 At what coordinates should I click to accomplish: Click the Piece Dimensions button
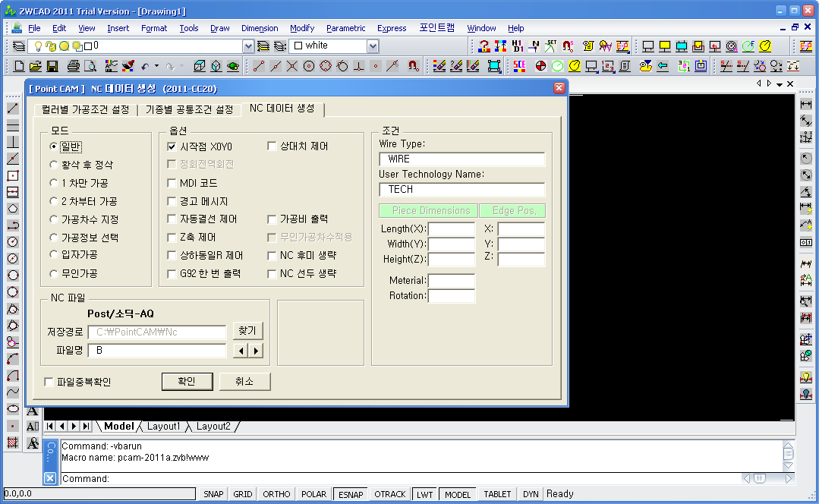click(428, 210)
